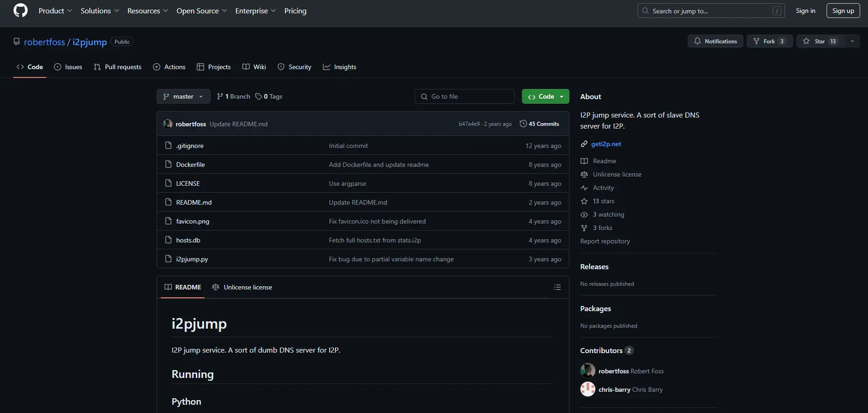The image size is (868, 413).
Task: Click the fork icon in the Fork button
Action: pos(757,41)
